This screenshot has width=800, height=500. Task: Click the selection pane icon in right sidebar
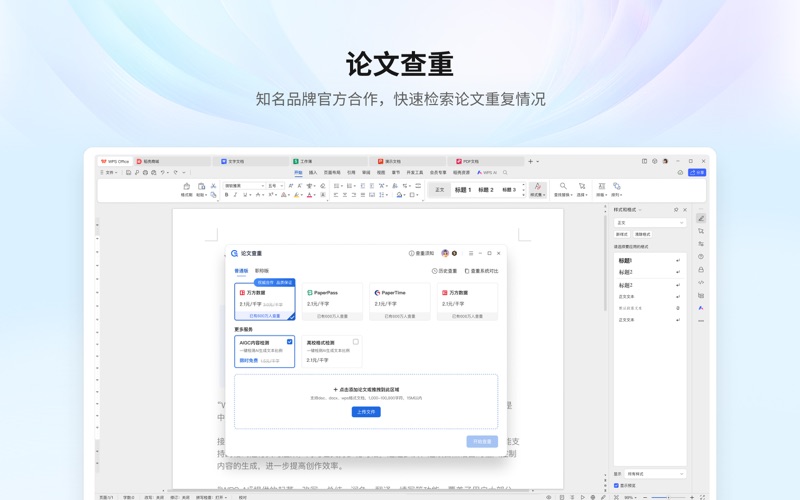701,231
